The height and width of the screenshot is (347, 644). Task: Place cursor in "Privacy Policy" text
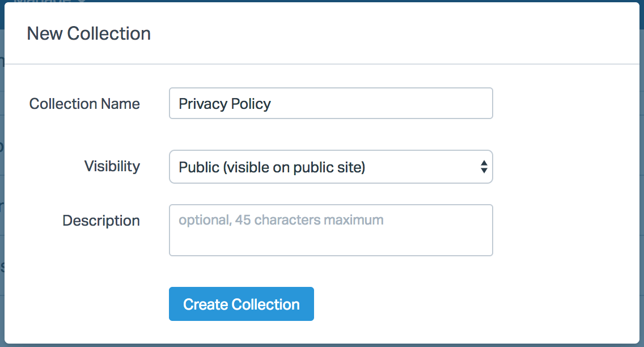tap(224, 104)
